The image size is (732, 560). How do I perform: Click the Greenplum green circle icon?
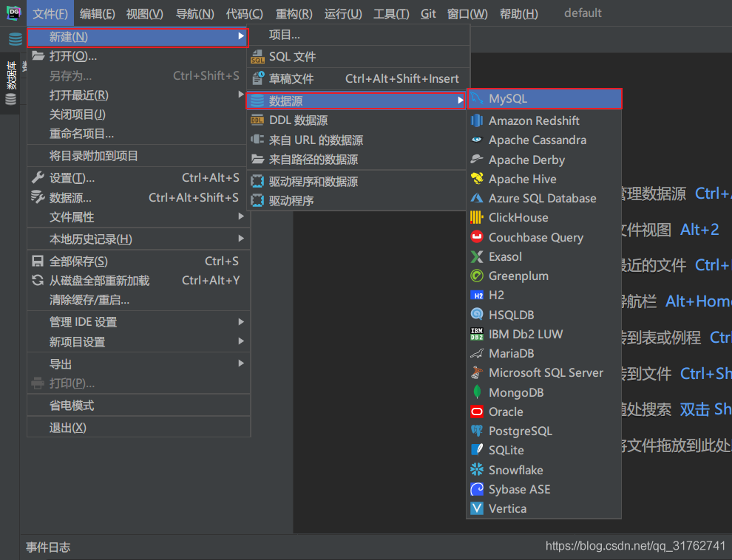(477, 276)
